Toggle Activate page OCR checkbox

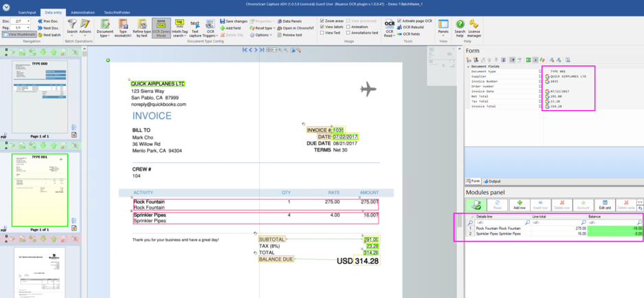(399, 21)
